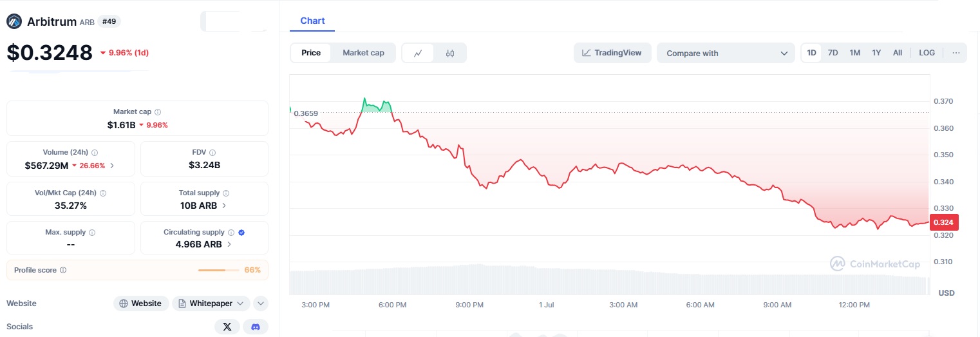Click the Total supply 10B ARB arrow
Viewport: 980px width, 337px height.
(x=224, y=206)
